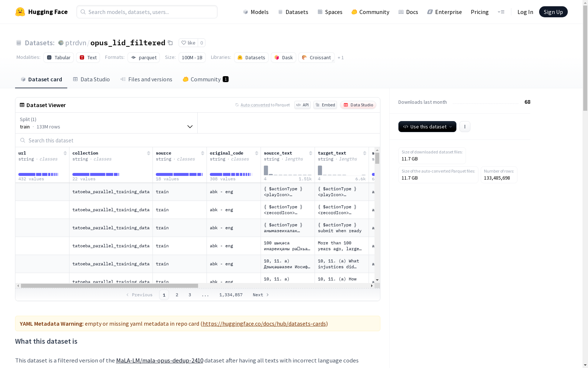Click the current page 1 button
The height and width of the screenshot is (368, 588).
pyautogui.click(x=164, y=295)
